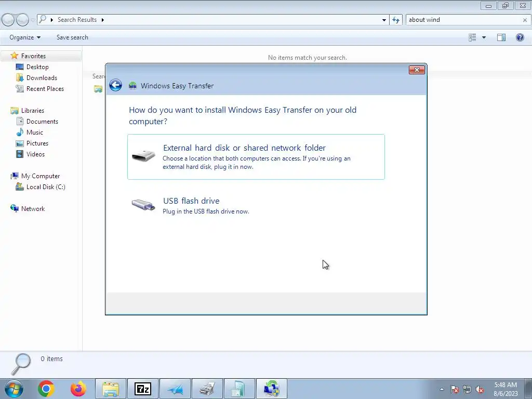Screen dimensions: 532x399
Task: Click Explorer forward navigation button
Action: (22, 20)
